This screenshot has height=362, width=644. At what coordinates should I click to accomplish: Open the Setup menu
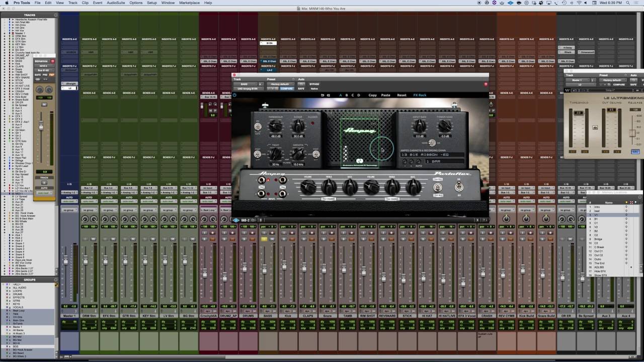[152, 3]
